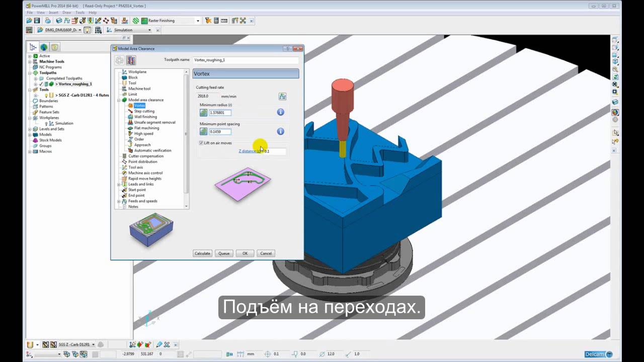
Task: Click the green icon beside Minimum radius field
Action: click(x=203, y=113)
